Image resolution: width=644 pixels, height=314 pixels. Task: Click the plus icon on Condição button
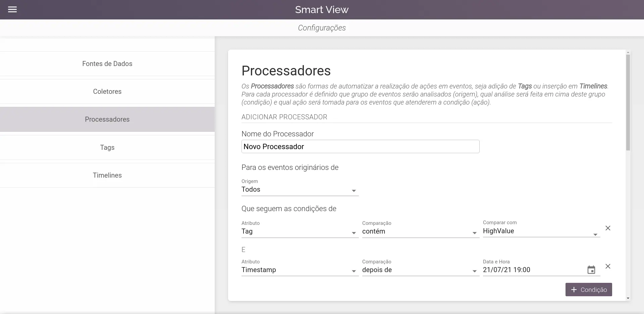pyautogui.click(x=574, y=290)
